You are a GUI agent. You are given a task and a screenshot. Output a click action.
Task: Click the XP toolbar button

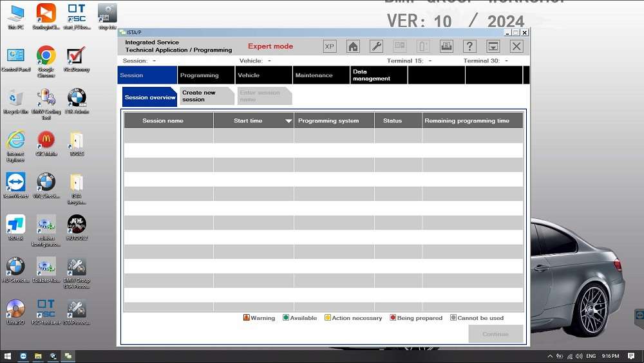coord(330,46)
